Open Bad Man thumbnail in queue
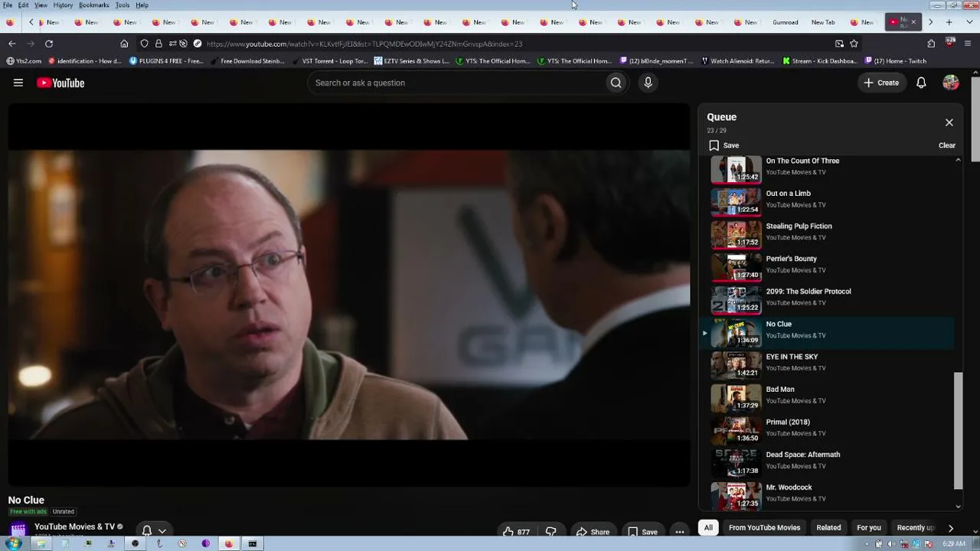Image resolution: width=980 pixels, height=551 pixels. [x=736, y=398]
